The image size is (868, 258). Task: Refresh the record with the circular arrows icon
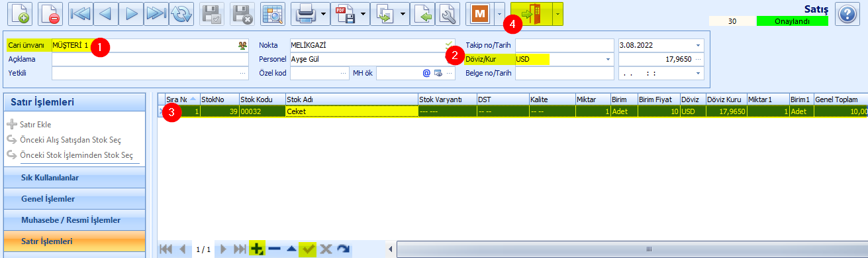[181, 14]
